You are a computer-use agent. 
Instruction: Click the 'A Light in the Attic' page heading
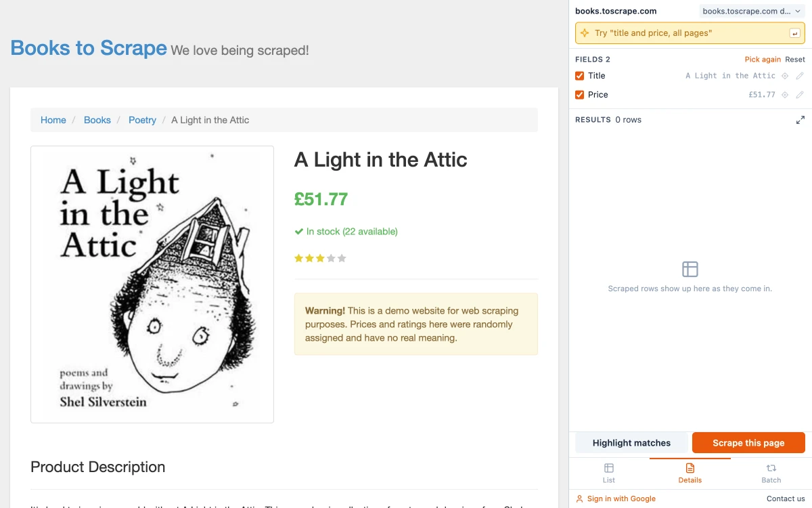click(x=381, y=160)
